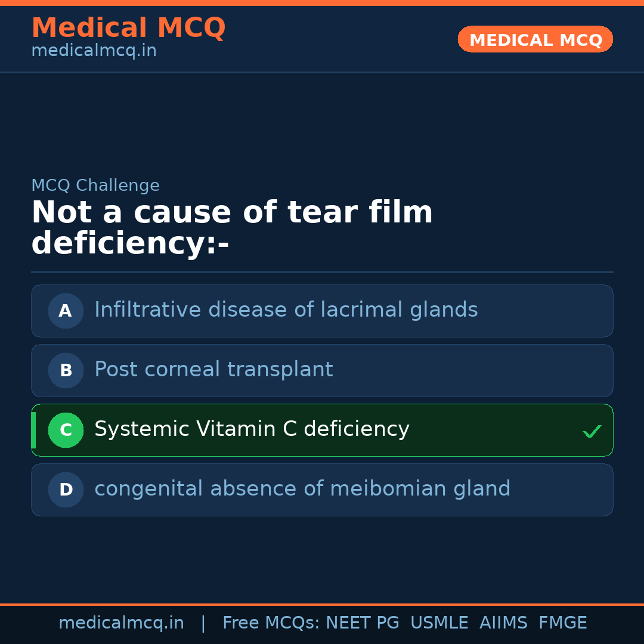Click the orange MEDICAL MCQ badge
644x644 pixels.
pos(535,39)
